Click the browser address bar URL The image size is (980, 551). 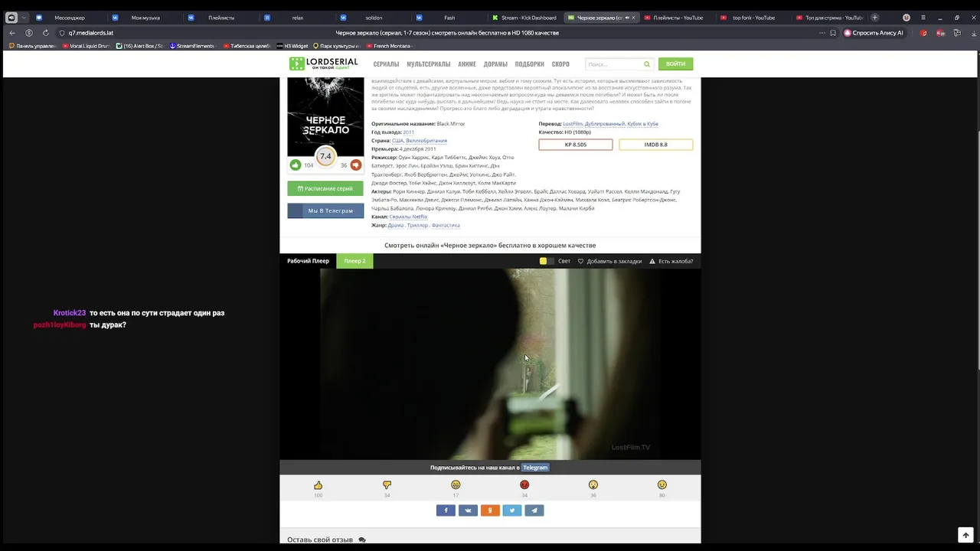click(x=90, y=33)
